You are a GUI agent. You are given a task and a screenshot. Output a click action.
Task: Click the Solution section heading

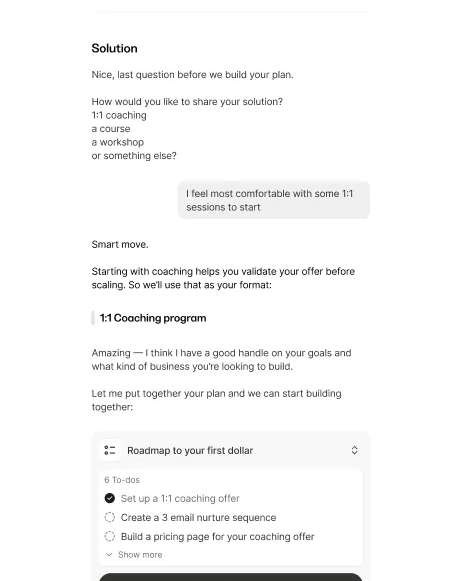pyautogui.click(x=114, y=48)
